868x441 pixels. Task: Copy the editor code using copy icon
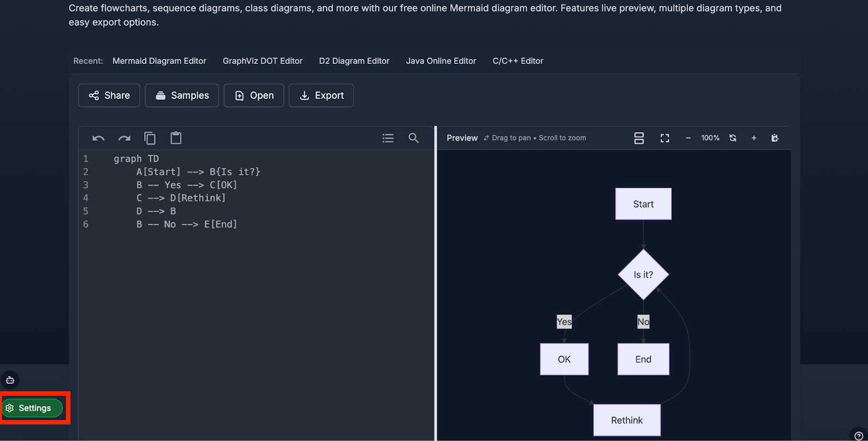[150, 138]
